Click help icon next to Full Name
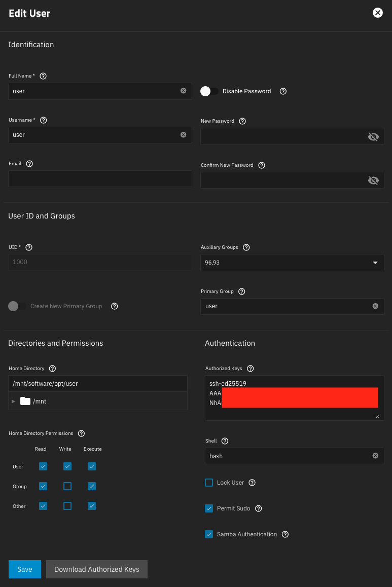This screenshot has width=392, height=587. (43, 76)
